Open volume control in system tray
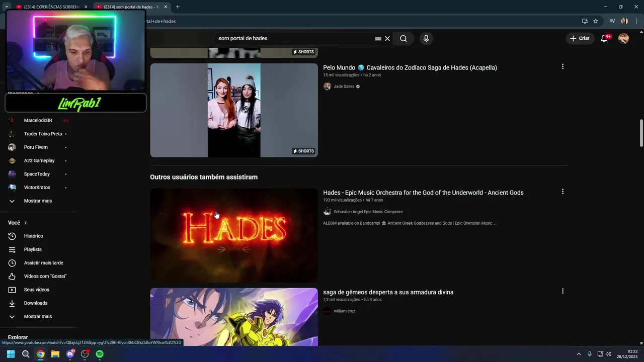 608,354
